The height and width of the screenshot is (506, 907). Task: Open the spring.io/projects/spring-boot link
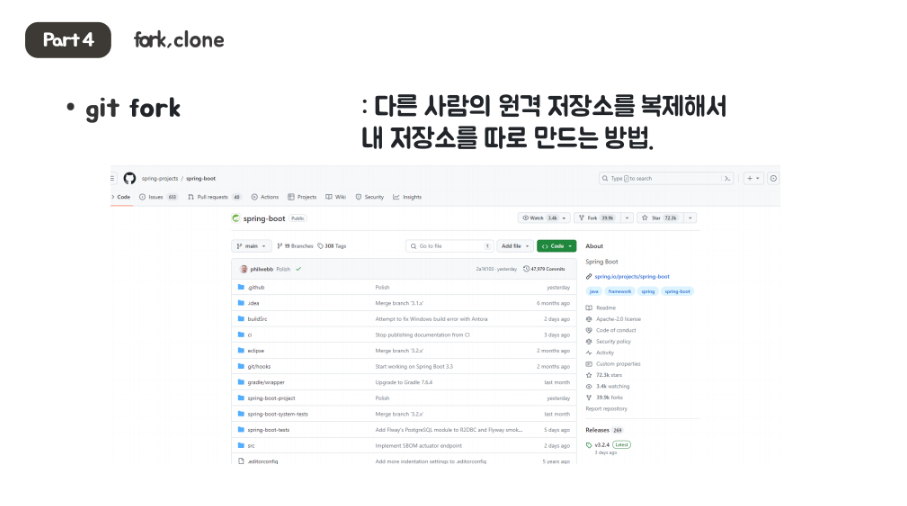point(632,276)
